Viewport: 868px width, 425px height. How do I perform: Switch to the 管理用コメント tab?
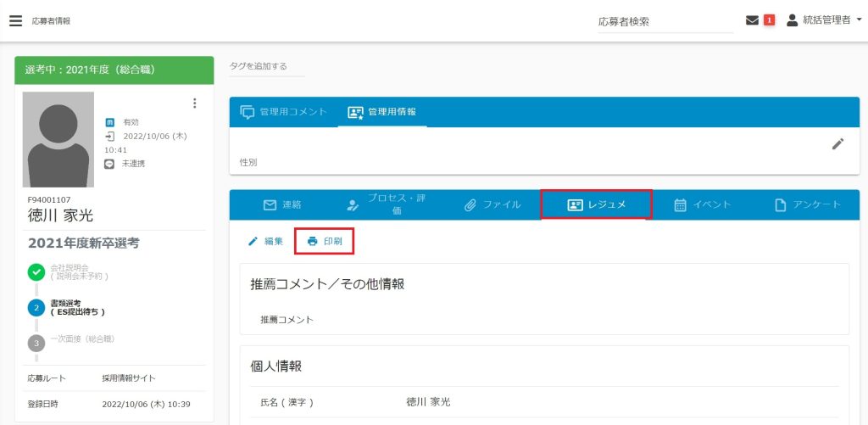coord(283,112)
